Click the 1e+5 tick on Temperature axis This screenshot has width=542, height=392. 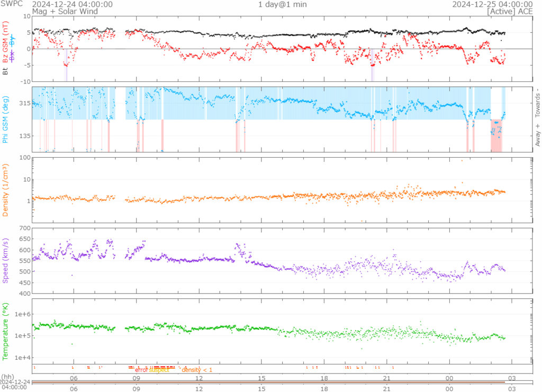(x=22, y=336)
